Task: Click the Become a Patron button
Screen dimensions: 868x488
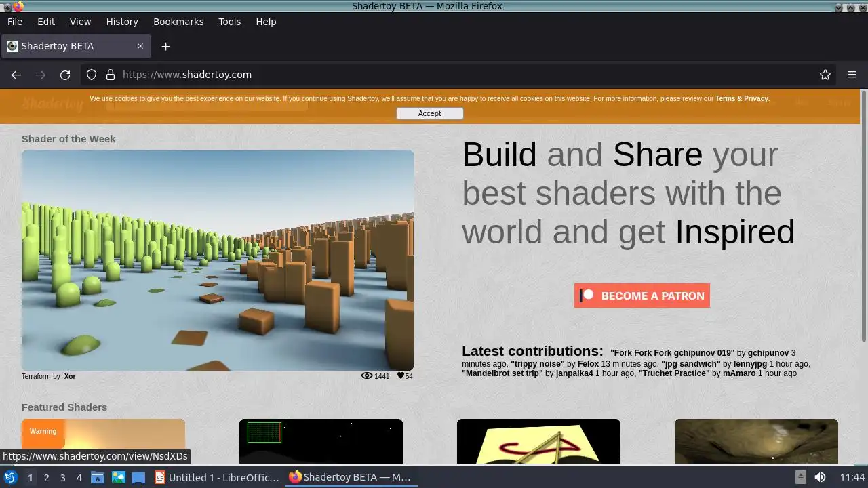Action: click(642, 296)
